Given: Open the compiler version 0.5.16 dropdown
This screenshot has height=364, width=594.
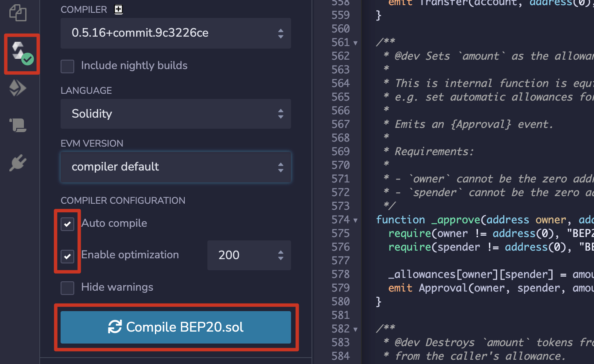Looking at the screenshot, I should click(175, 33).
